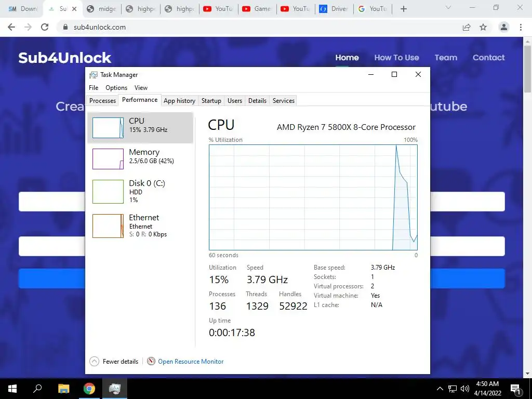Open the File menu in Task Manager
This screenshot has height=399, width=532.
pyautogui.click(x=94, y=87)
